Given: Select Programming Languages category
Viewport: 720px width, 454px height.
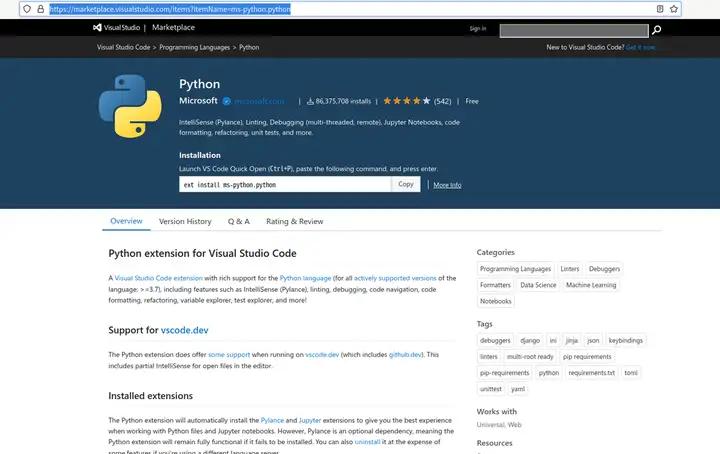Looking at the screenshot, I should [x=515, y=269].
